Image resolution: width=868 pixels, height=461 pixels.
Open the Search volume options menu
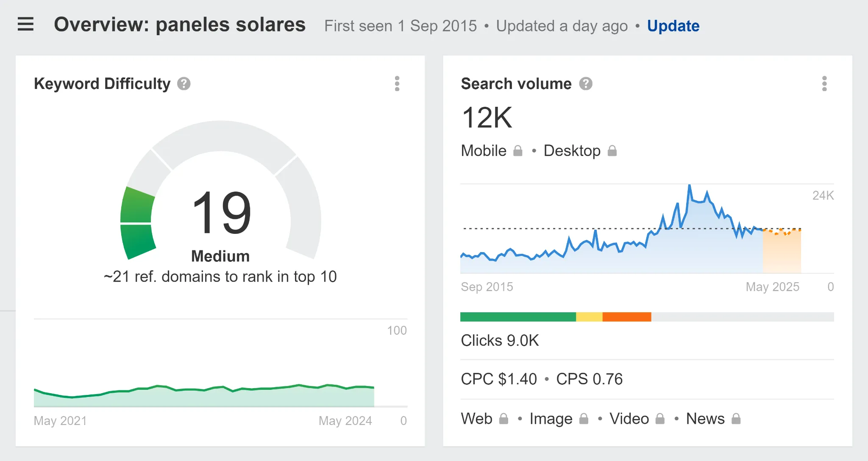click(x=824, y=84)
